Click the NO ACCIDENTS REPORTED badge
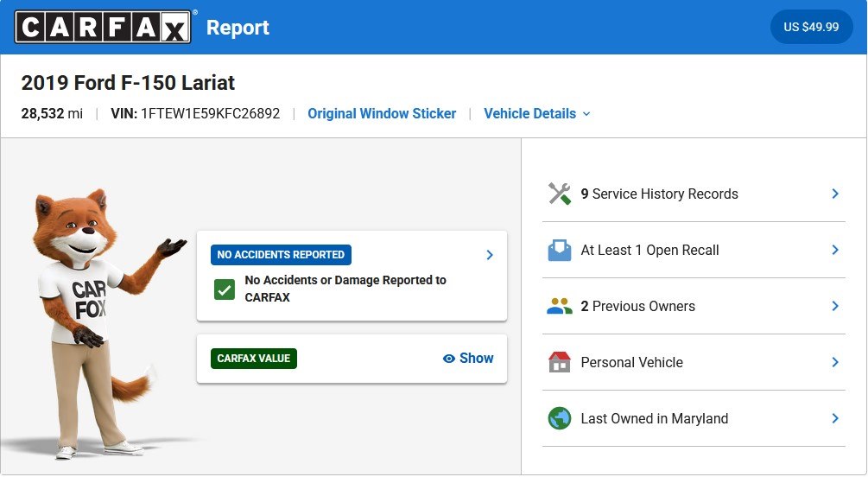Image resolution: width=868 pixels, height=477 pixels. point(281,255)
